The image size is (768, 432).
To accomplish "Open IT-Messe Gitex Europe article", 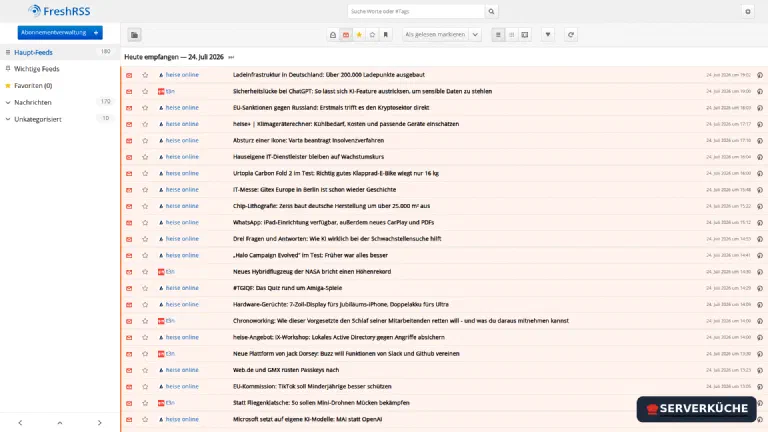I will point(314,190).
